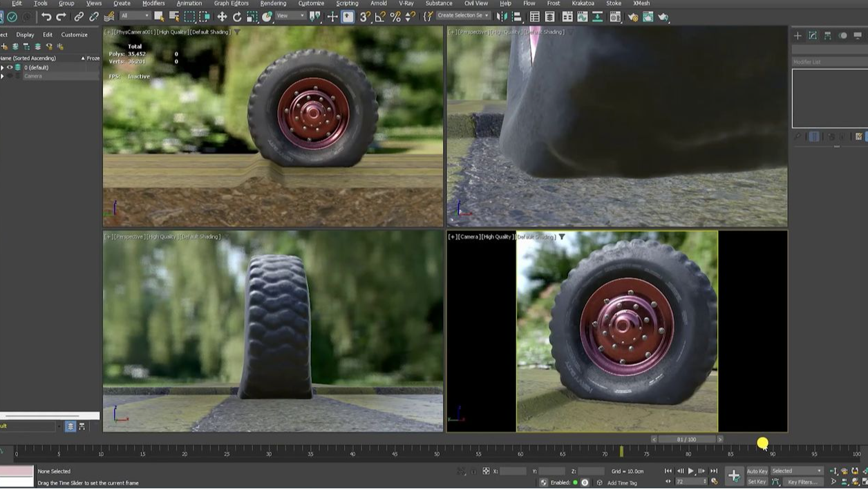Click the Hierarchy panel icon
Image resolution: width=868 pixels, height=489 pixels.
(827, 35)
